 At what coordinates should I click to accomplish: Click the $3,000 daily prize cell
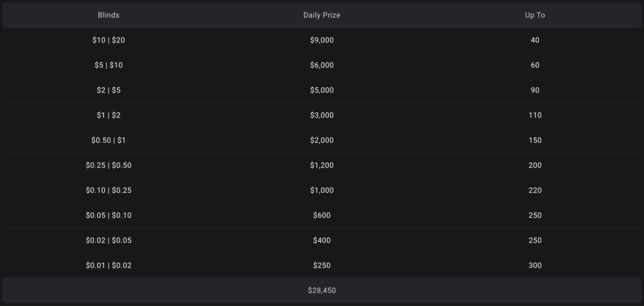(321, 116)
